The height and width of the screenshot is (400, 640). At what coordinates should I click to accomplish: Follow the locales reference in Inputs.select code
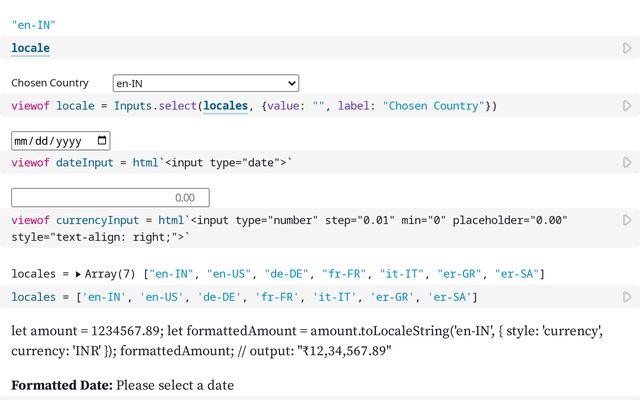225,106
